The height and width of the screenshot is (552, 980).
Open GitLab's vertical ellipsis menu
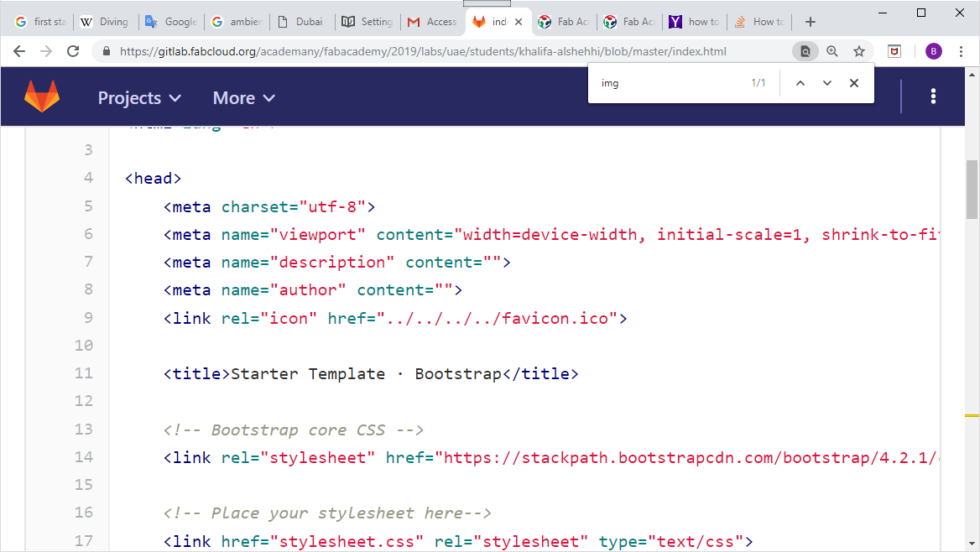coord(933,96)
